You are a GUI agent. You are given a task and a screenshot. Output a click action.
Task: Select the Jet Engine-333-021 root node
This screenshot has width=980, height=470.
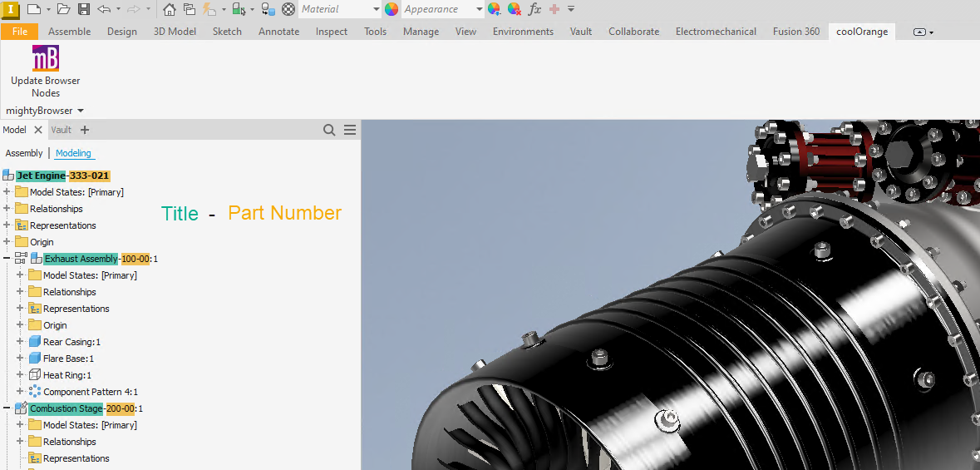[x=63, y=176]
